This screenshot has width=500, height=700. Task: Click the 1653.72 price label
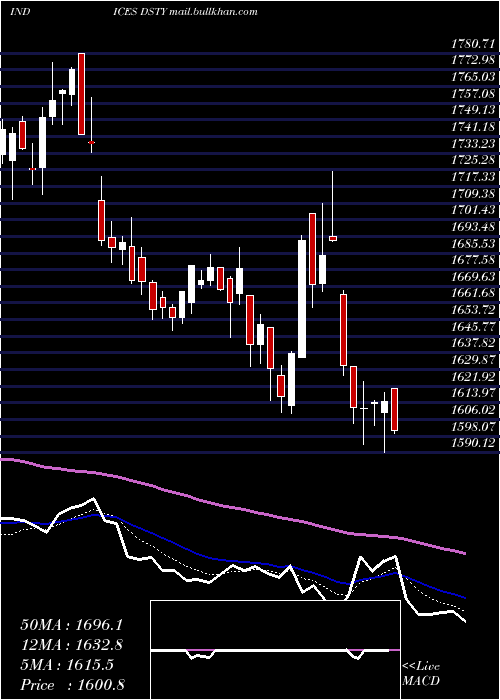[x=473, y=310]
